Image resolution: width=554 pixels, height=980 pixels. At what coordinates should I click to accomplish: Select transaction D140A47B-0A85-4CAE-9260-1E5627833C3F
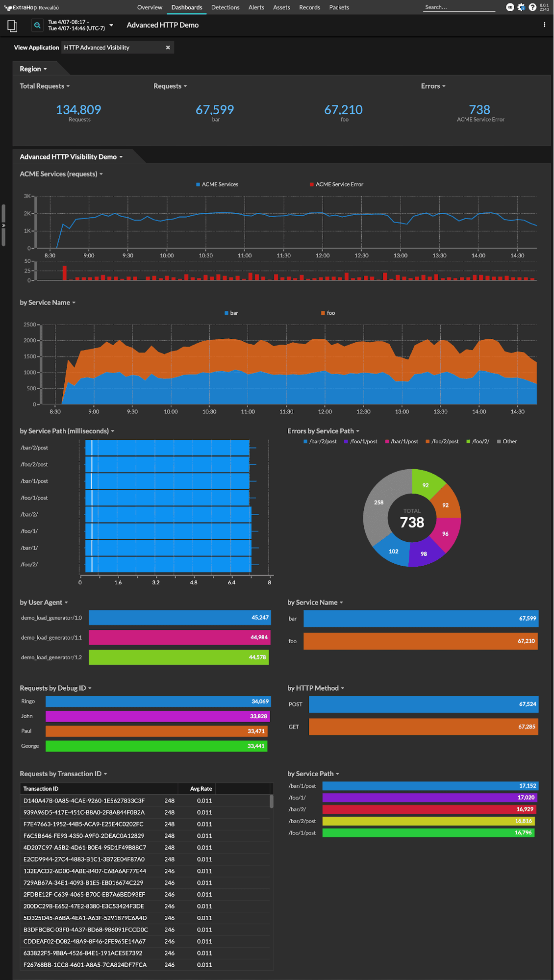point(145,801)
